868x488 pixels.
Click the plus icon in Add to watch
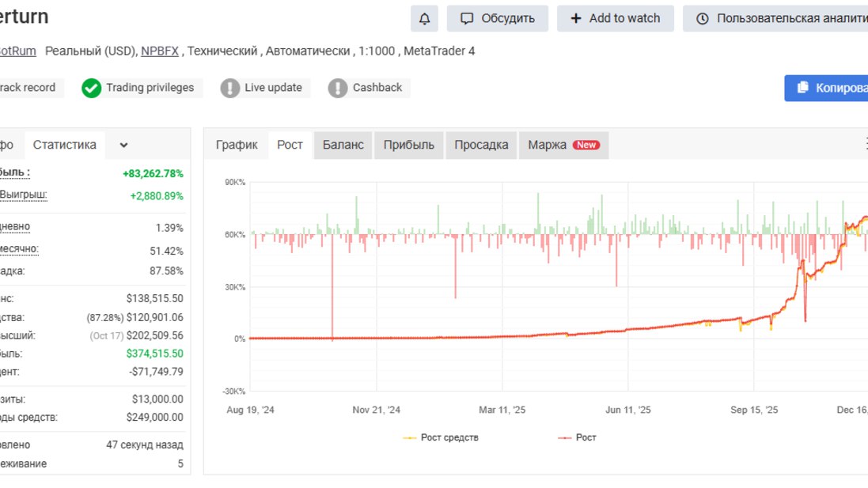576,19
